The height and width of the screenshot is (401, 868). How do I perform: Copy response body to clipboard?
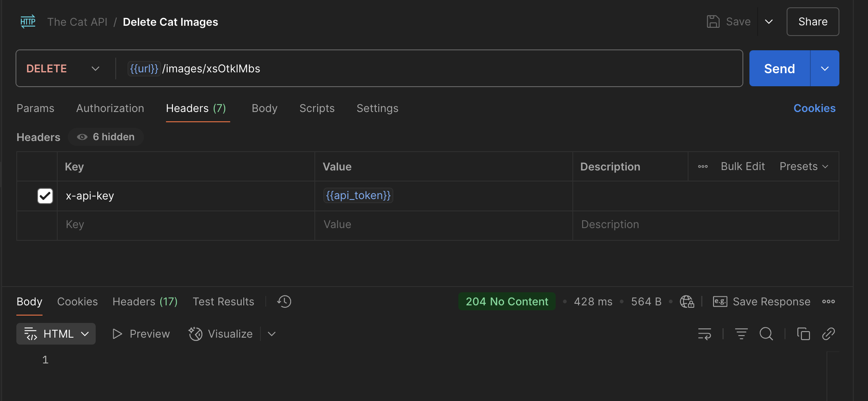tap(803, 334)
